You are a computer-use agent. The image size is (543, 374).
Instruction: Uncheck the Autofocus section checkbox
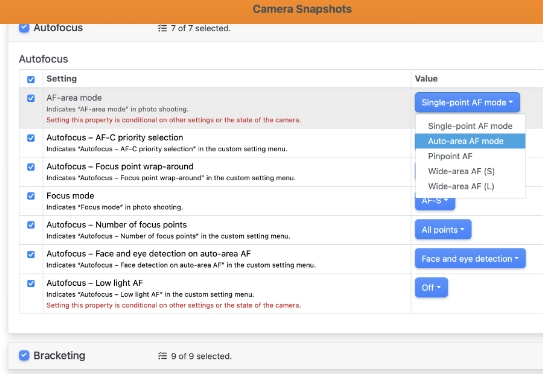pos(24,27)
